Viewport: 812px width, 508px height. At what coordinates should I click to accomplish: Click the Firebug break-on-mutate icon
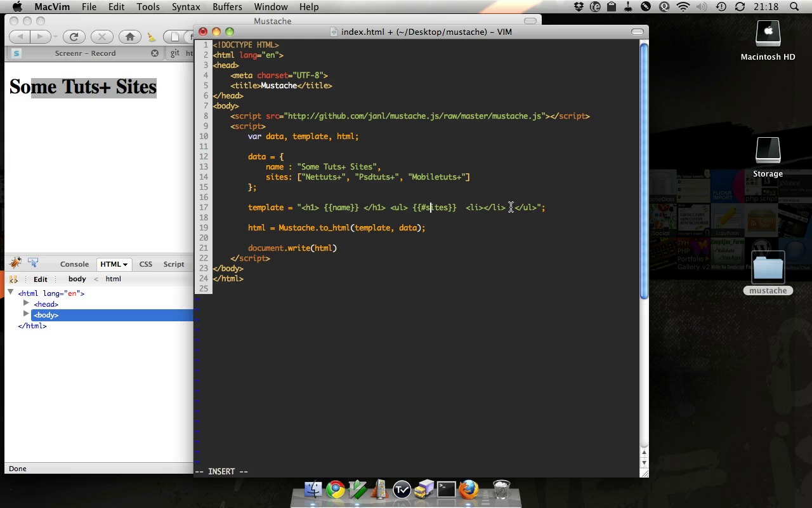[13, 279]
